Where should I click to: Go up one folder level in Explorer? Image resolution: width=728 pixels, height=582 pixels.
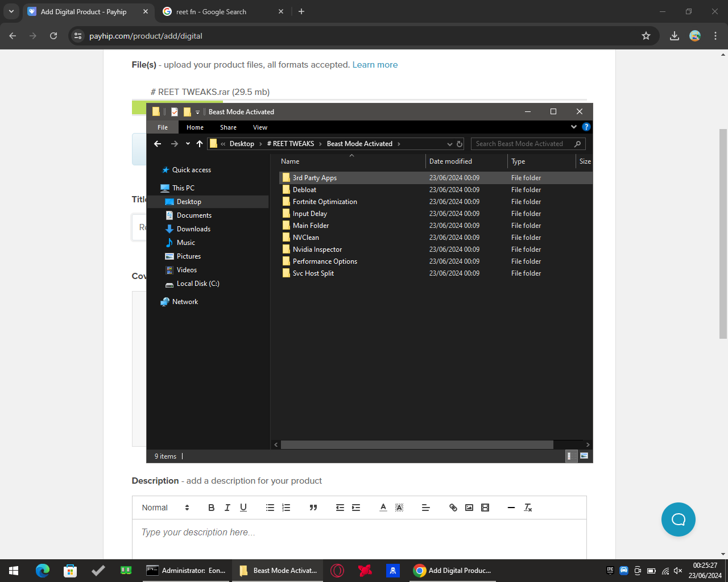coord(200,144)
